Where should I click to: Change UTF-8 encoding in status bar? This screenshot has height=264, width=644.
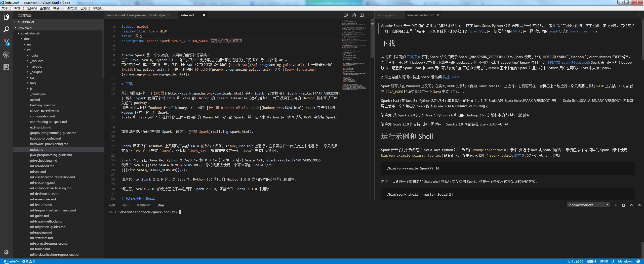[x=603, y=261]
